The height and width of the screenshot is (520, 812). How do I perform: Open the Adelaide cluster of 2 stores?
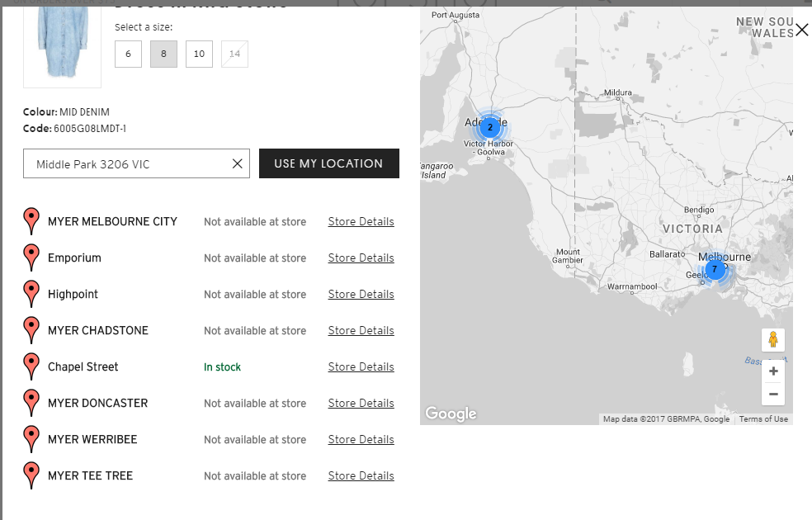click(490, 127)
